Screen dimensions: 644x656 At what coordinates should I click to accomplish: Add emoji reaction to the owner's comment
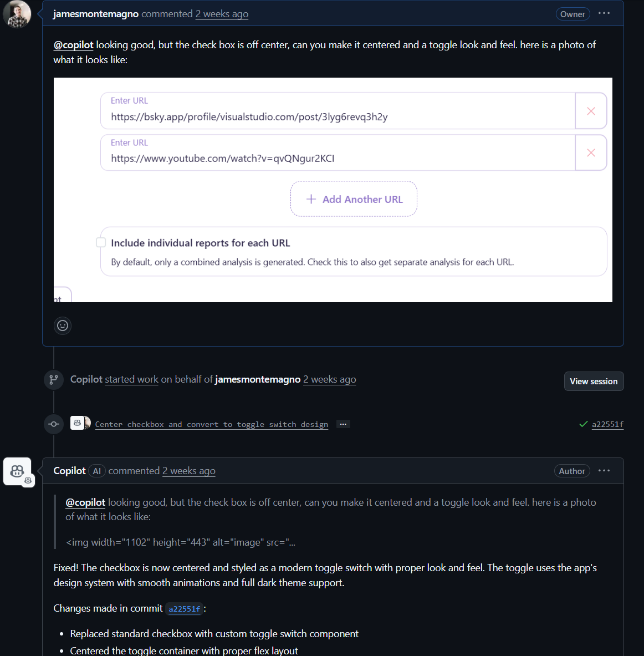[x=63, y=326]
